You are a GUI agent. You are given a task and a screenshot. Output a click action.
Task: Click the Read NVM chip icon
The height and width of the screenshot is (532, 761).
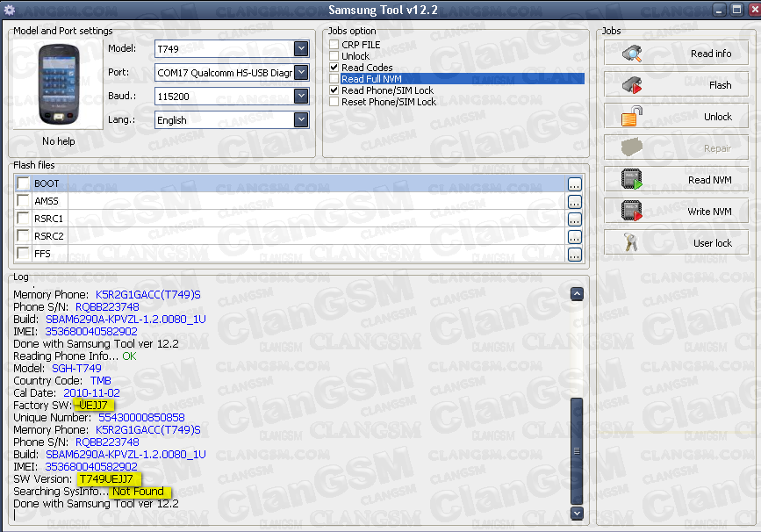(632, 179)
